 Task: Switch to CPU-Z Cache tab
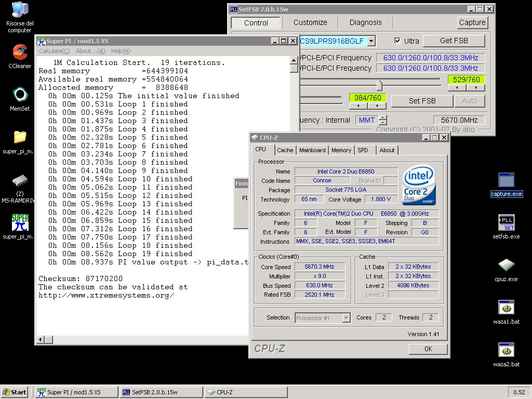(285, 150)
